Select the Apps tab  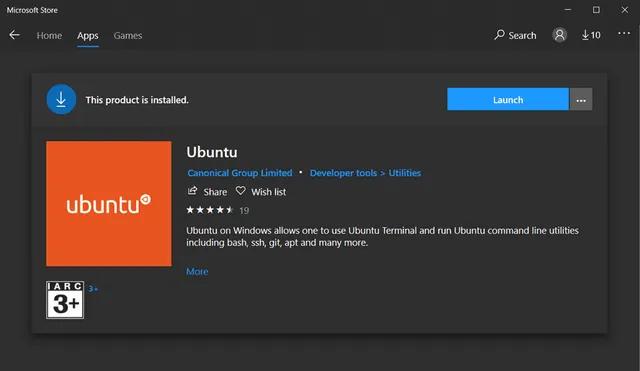(88, 36)
